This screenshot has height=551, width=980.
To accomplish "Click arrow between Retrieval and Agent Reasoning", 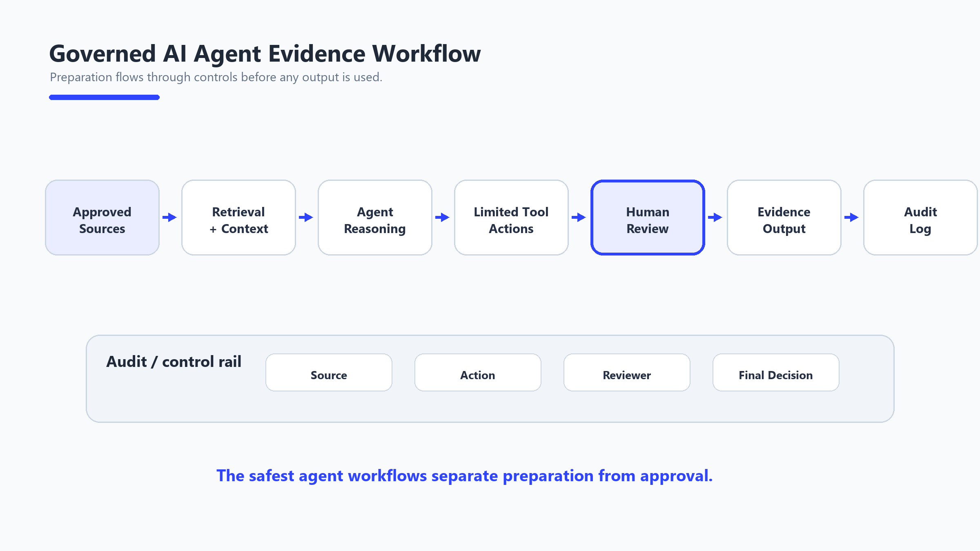I will 306,217.
